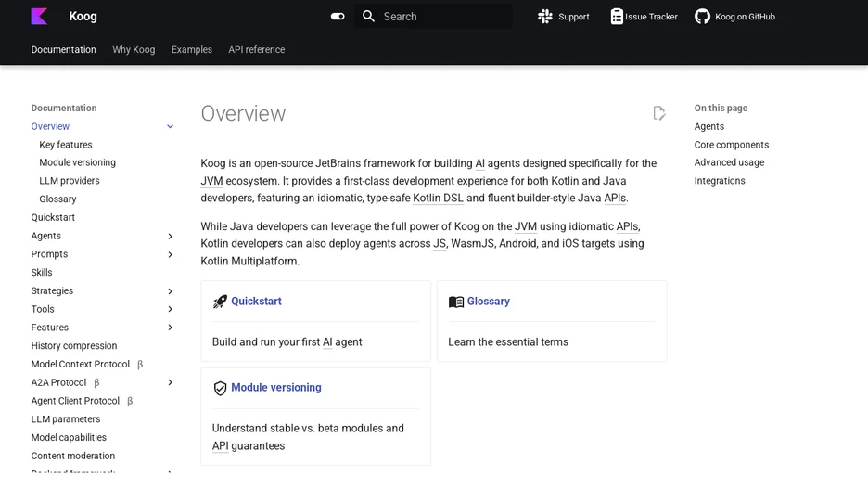Viewport: 868px width, 489px height.
Task: Open Agent Client Protocol in the sidebar
Action: [75, 401]
